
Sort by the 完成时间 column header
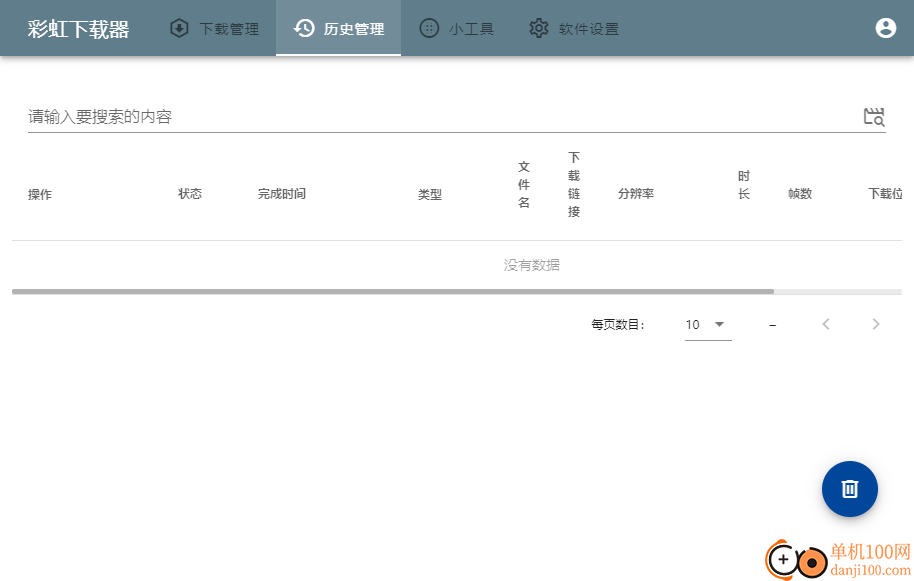282,193
